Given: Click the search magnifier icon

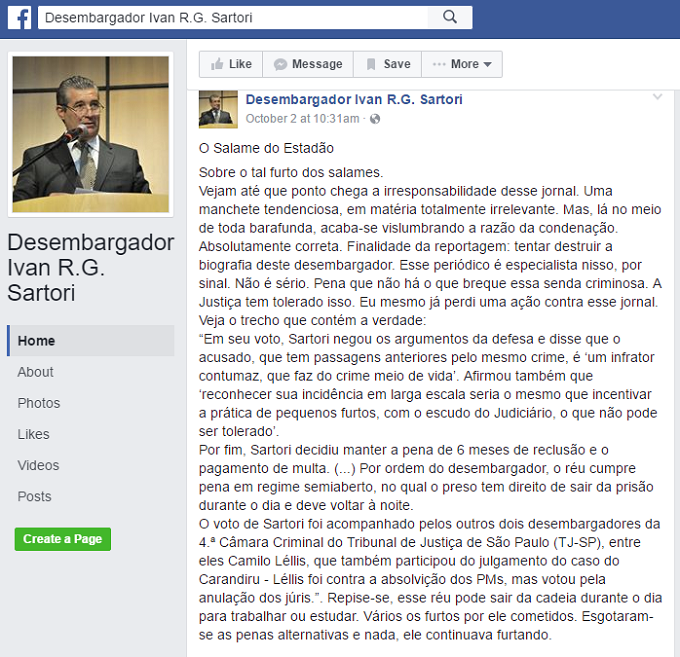Looking at the screenshot, I should (450, 17).
